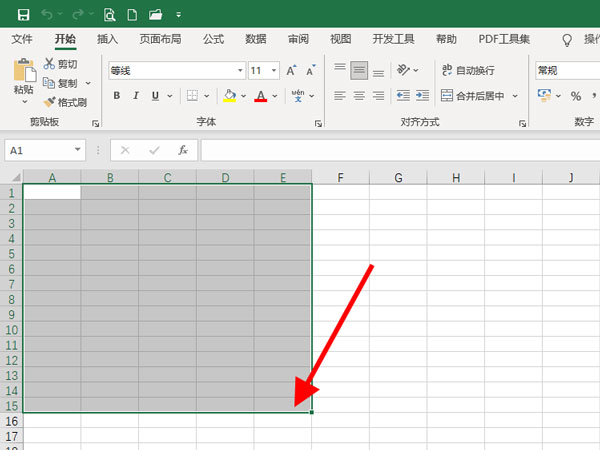Select column G header
The height and width of the screenshot is (450, 600).
pyautogui.click(x=398, y=178)
